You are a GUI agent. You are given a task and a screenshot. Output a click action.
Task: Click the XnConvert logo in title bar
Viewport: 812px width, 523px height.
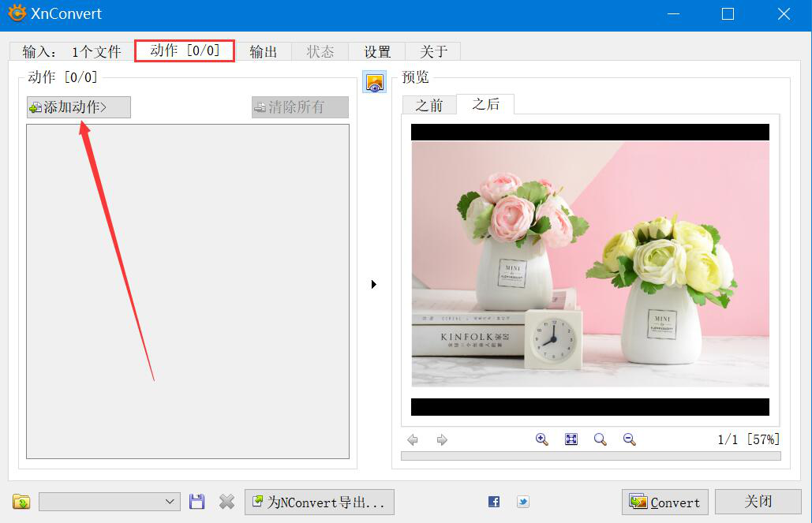[x=17, y=13]
